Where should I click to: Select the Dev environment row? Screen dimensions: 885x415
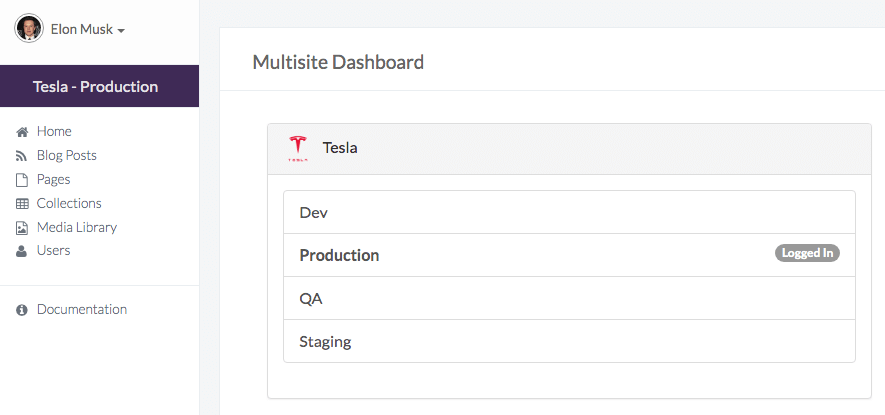(569, 212)
